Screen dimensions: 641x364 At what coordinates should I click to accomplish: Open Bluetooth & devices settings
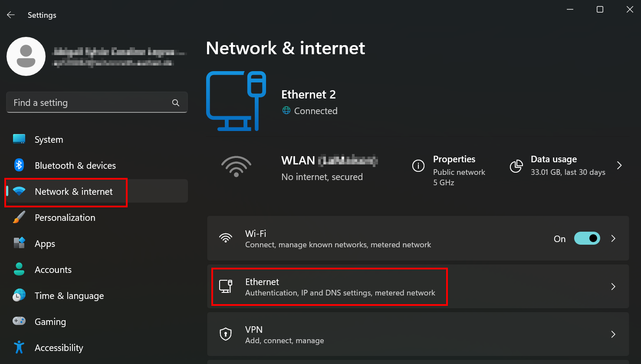click(x=19, y=165)
